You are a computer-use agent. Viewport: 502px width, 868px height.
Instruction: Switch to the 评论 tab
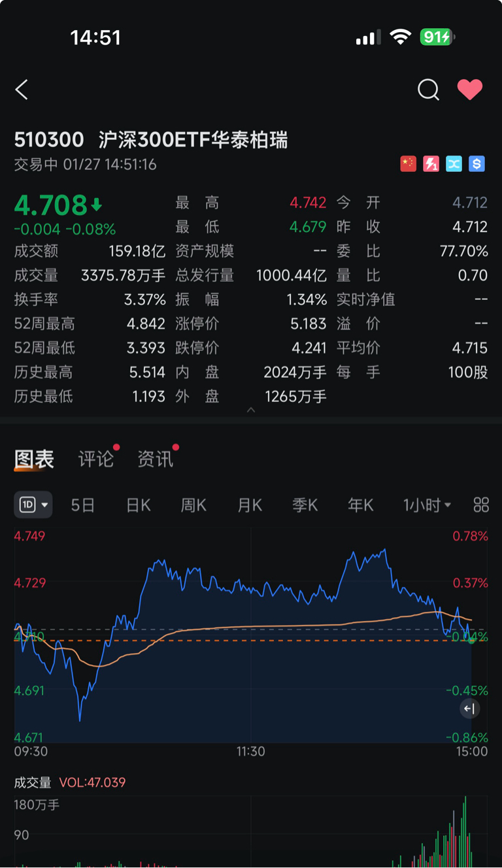pos(96,459)
